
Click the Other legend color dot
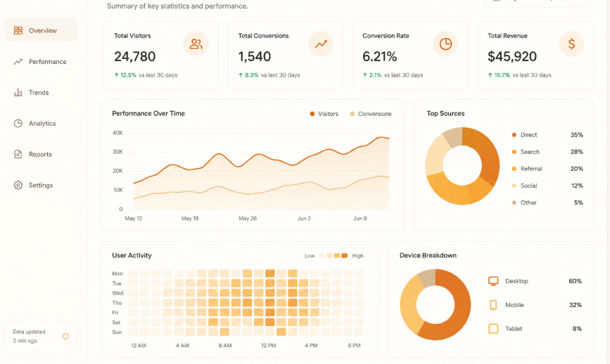514,202
